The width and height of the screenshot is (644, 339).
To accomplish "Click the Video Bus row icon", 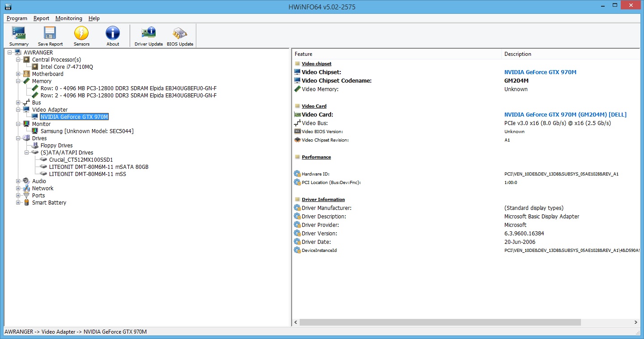I will pos(297,123).
